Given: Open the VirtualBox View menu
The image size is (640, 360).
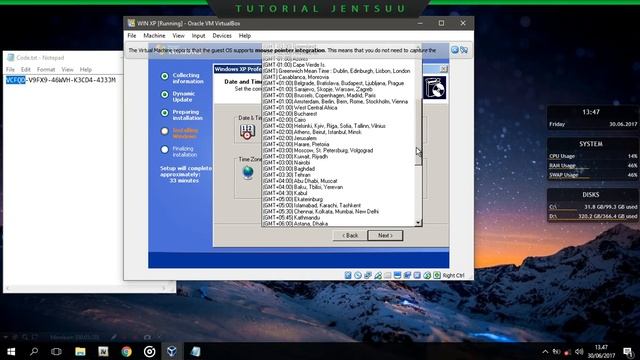Looking at the screenshot, I should tap(178, 36).
